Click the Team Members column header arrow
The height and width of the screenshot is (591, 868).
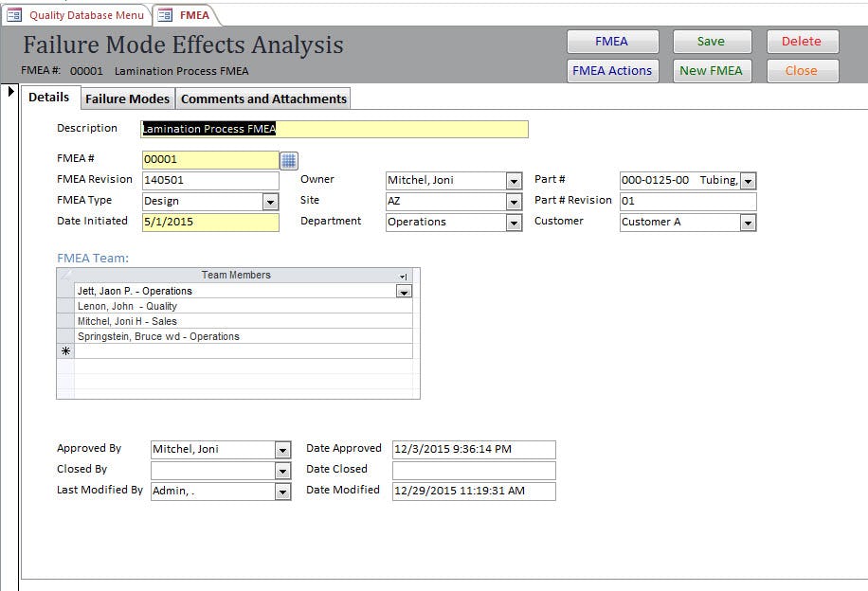pyautogui.click(x=404, y=276)
